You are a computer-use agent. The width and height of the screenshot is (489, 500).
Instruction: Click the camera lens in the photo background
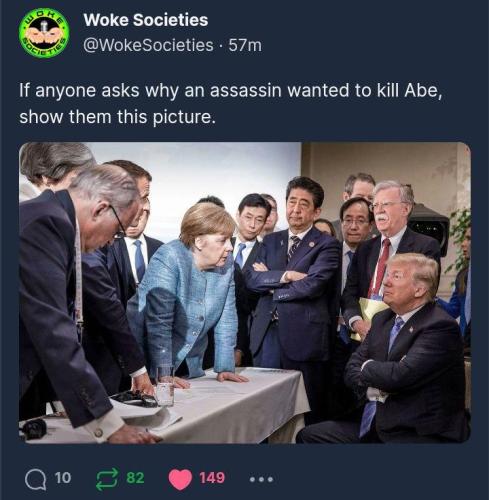[429, 230]
